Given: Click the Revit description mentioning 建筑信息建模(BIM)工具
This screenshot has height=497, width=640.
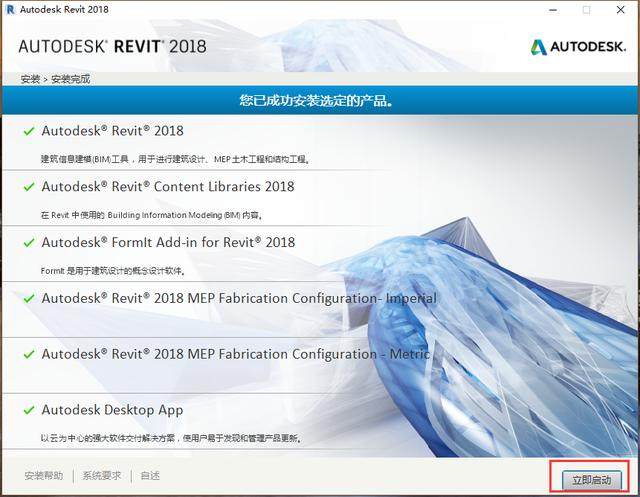Looking at the screenshot, I should coord(175,159).
